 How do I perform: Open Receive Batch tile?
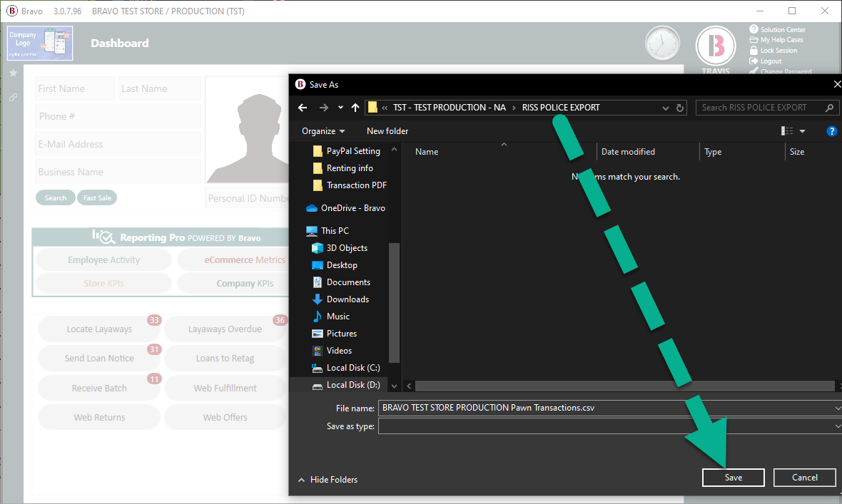99,388
